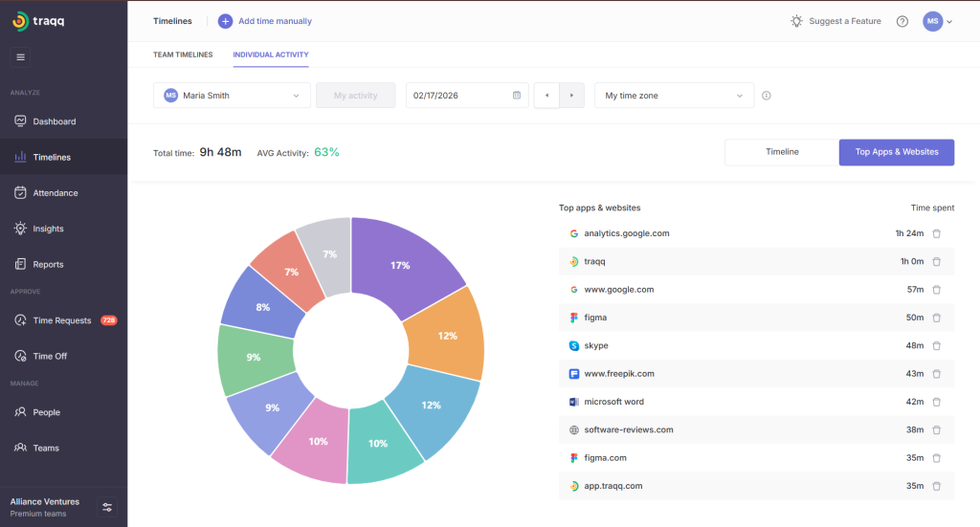Image resolution: width=980 pixels, height=527 pixels.
Task: Switch to the Timeline view toggle
Action: 782,152
